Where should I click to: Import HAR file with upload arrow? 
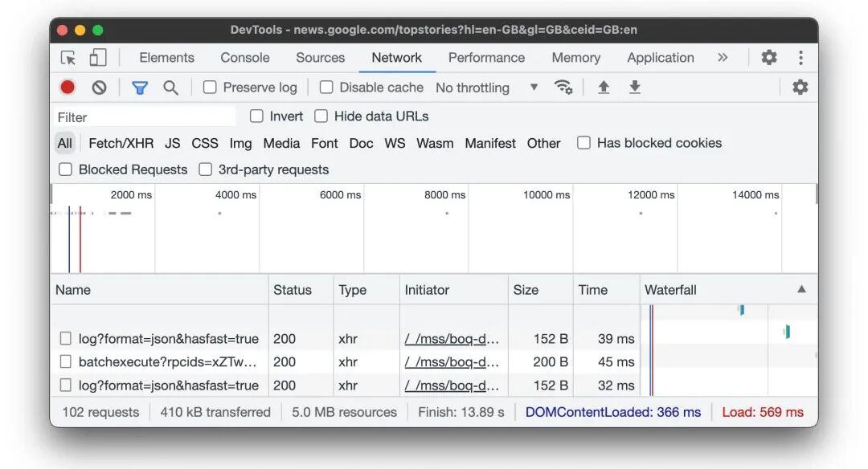pos(604,87)
